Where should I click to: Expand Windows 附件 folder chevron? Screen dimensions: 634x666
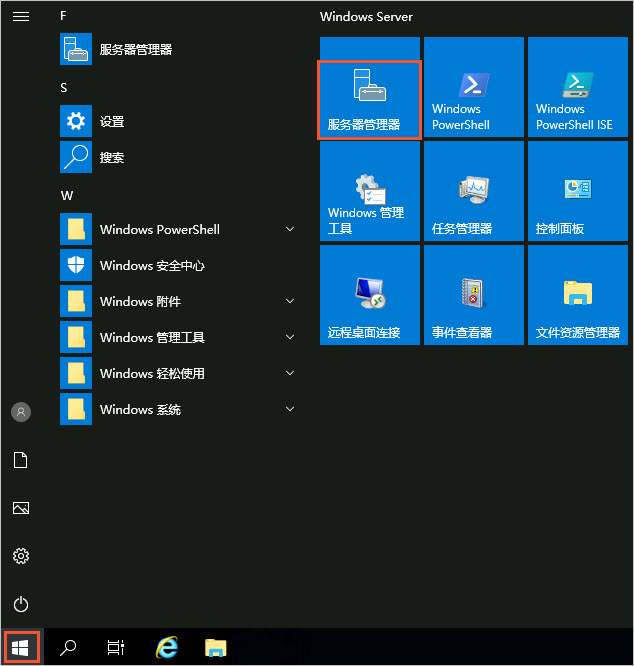click(290, 301)
